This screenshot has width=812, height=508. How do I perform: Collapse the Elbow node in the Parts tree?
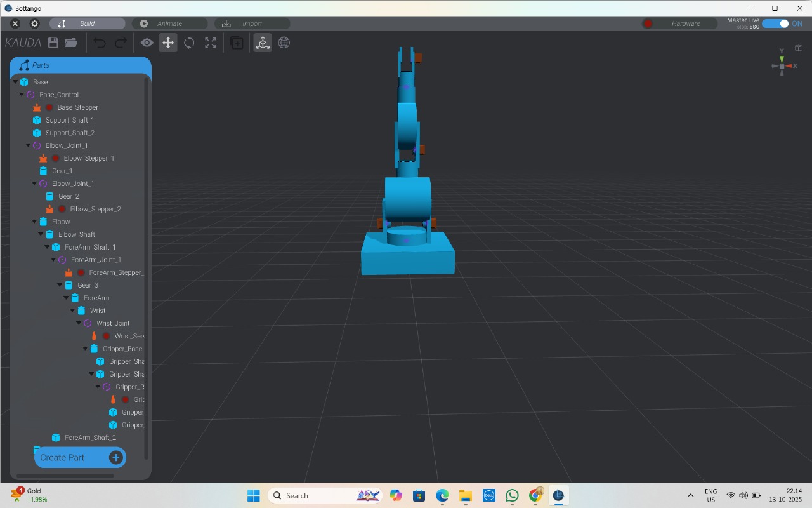point(33,221)
